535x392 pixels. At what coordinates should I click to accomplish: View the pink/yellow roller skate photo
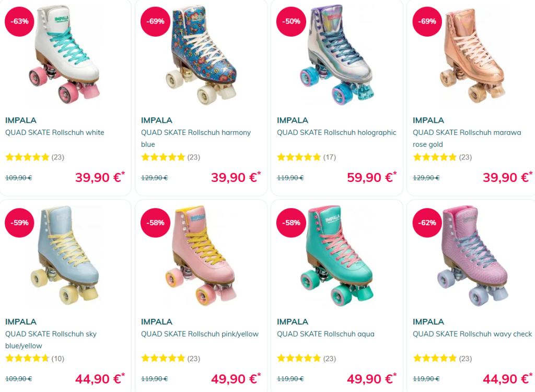coord(201,256)
